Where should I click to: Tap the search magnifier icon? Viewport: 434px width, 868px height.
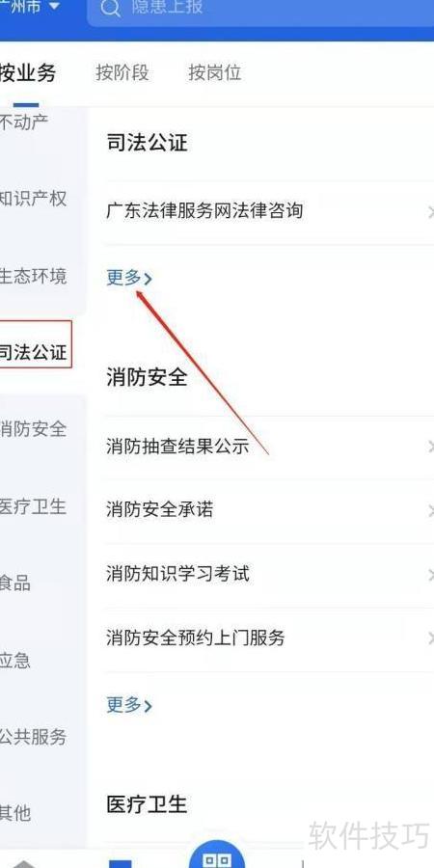click(111, 9)
